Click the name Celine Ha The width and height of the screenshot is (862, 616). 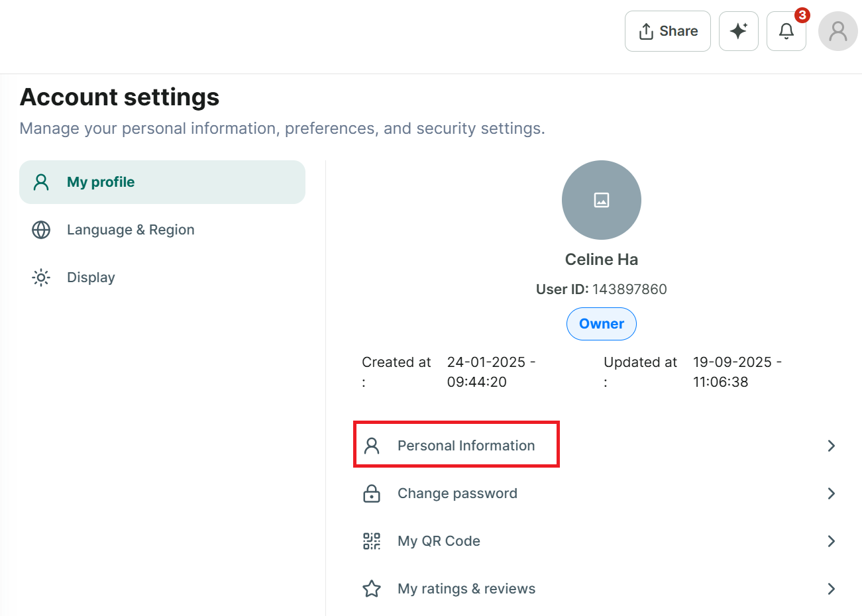(x=602, y=260)
